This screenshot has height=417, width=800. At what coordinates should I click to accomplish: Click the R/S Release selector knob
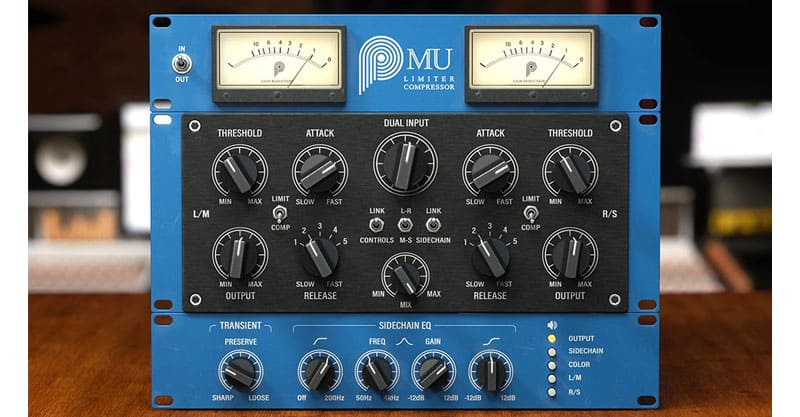(x=490, y=257)
